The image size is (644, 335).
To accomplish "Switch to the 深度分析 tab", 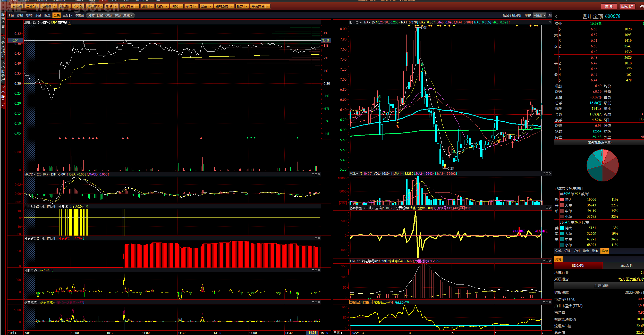I will click(627, 265).
